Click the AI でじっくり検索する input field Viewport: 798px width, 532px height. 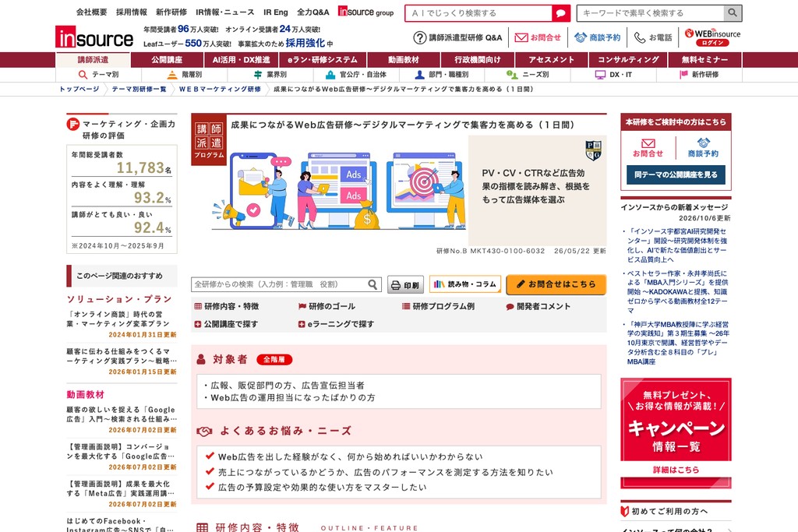pyautogui.click(x=478, y=13)
